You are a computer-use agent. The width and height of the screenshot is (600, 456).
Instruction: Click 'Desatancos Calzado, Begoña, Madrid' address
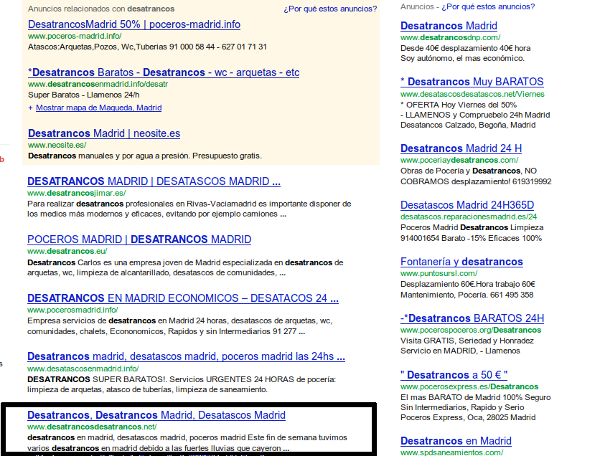[468, 125]
